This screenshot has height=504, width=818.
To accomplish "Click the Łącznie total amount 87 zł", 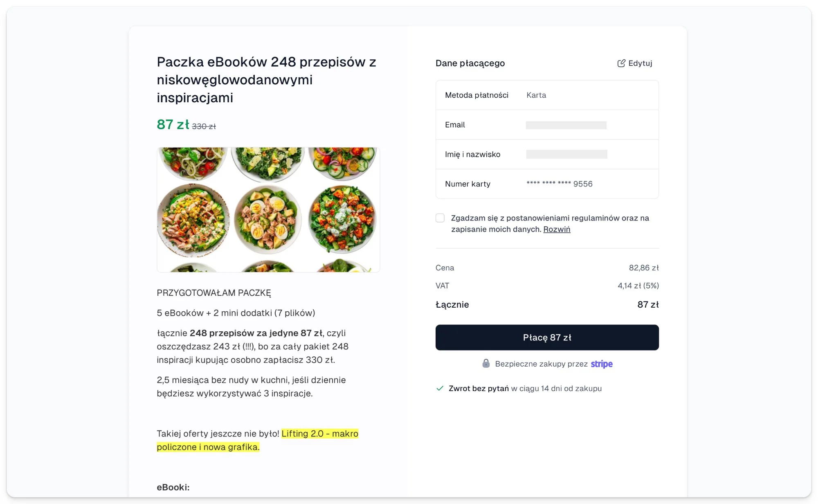I will (x=648, y=304).
